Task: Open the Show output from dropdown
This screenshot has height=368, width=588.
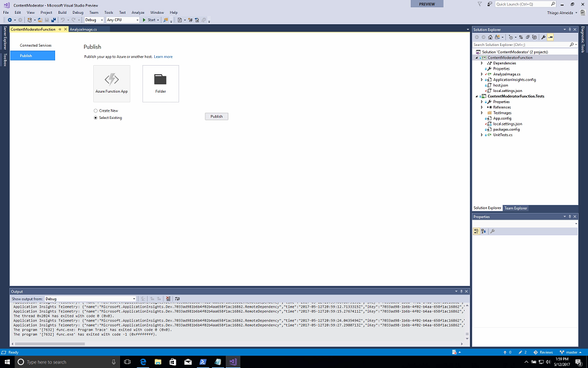Action: [x=91, y=299]
